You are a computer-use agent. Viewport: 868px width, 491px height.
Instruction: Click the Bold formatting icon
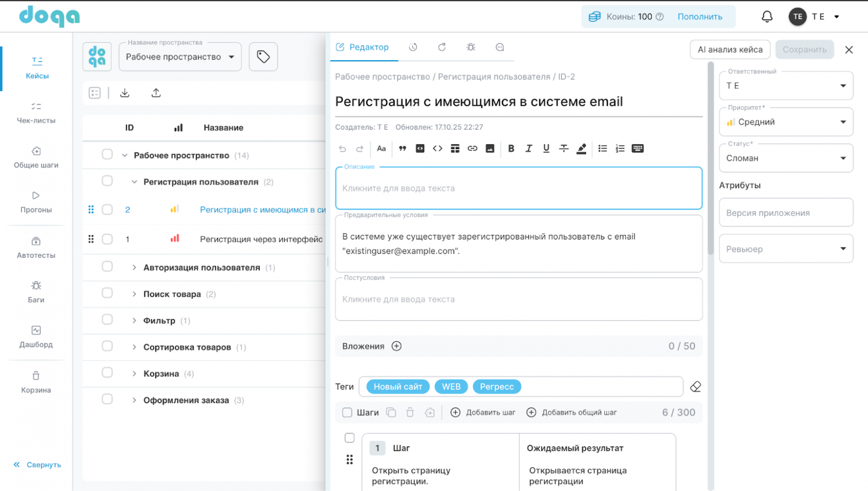pyautogui.click(x=511, y=149)
